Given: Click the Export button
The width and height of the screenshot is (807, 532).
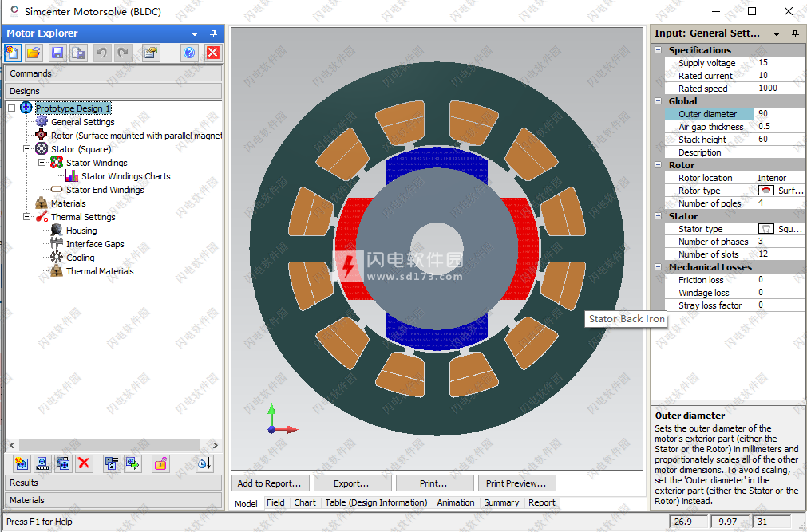Looking at the screenshot, I should click(x=352, y=483).
